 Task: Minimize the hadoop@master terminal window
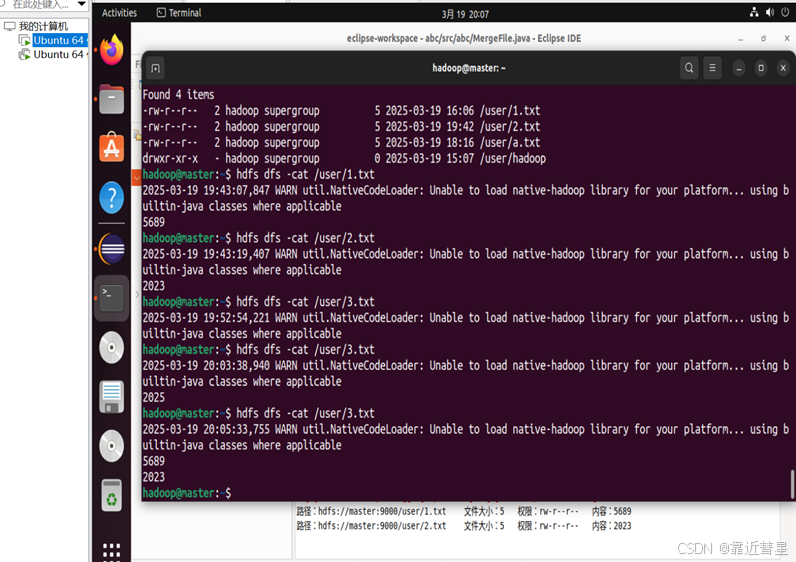point(739,68)
